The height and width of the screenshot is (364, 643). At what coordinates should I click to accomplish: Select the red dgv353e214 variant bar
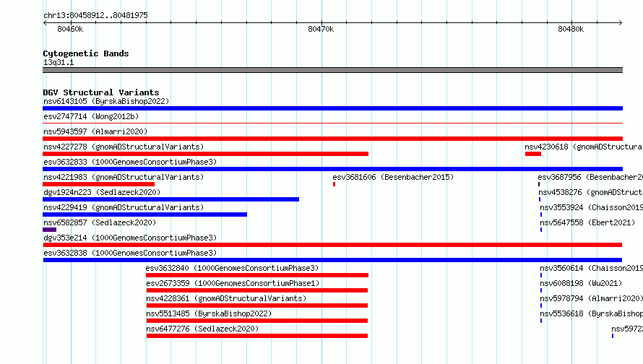332,245
